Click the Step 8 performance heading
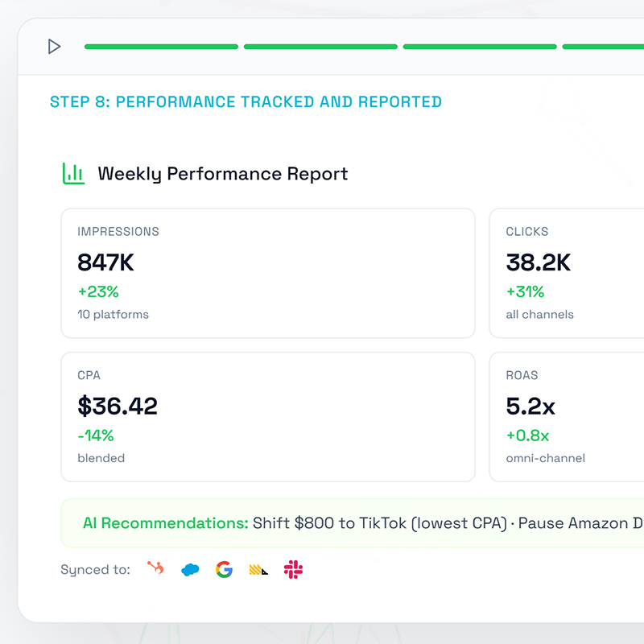Screen dimensions: 644x644 246,102
